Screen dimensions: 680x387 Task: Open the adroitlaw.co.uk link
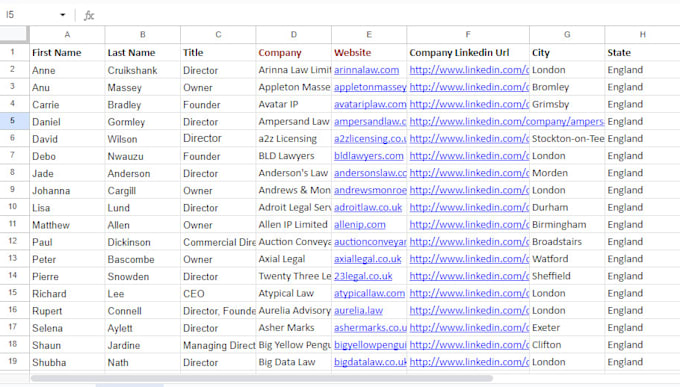coord(368,207)
